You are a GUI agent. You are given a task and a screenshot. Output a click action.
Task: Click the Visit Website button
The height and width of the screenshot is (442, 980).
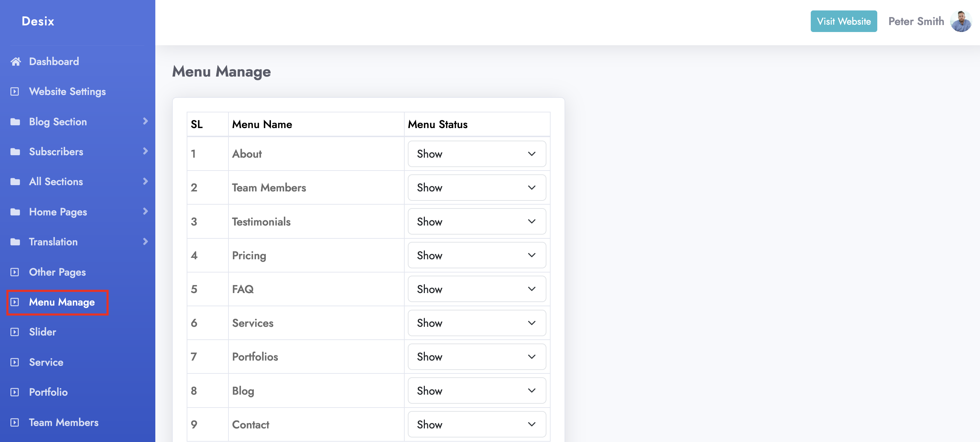tap(843, 21)
